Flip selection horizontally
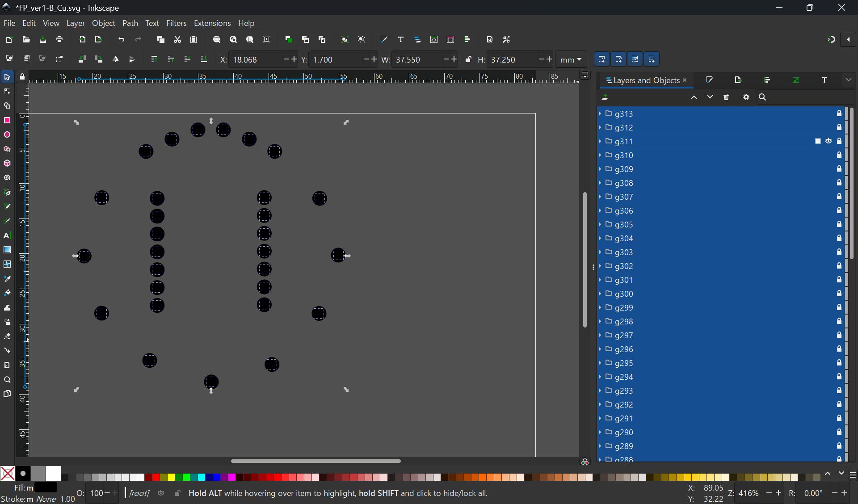 click(115, 59)
